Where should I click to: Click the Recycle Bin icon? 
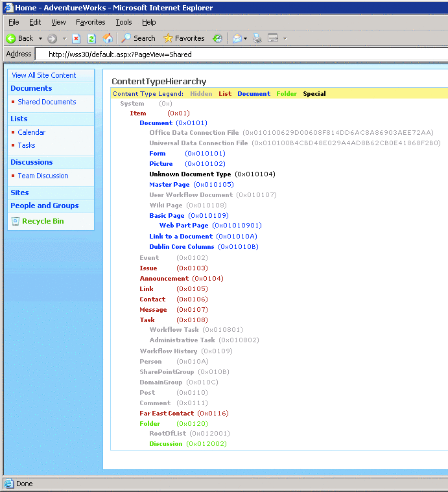click(16, 221)
